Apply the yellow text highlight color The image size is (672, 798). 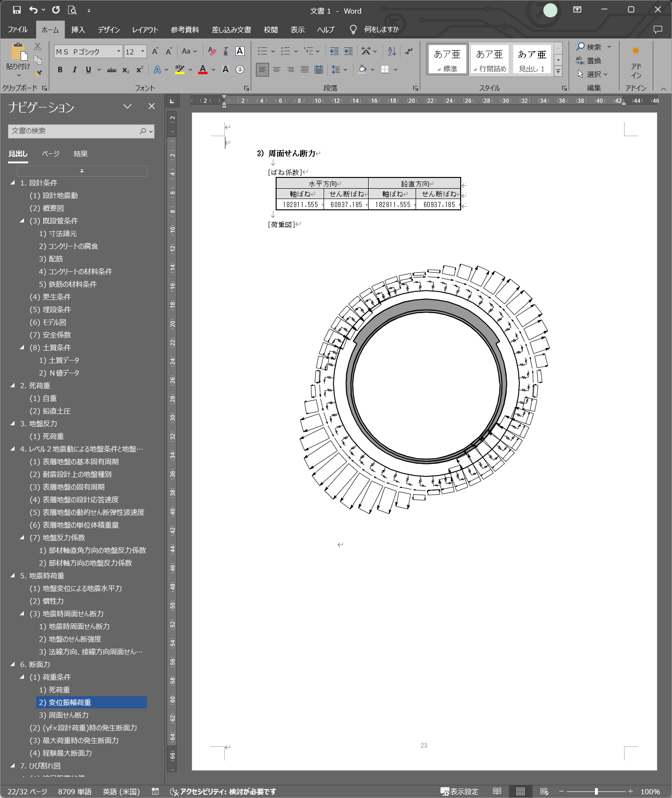click(x=180, y=69)
